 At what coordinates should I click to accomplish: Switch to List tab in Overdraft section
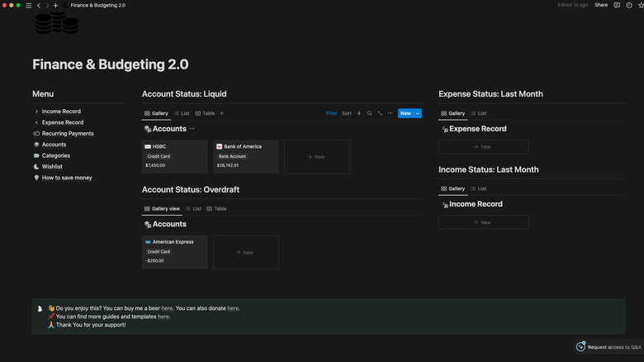pyautogui.click(x=193, y=209)
